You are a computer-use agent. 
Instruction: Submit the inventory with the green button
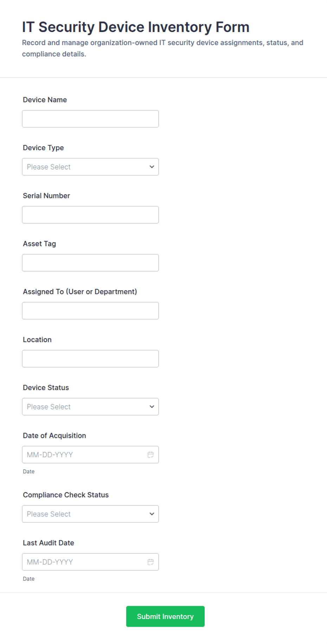click(165, 616)
